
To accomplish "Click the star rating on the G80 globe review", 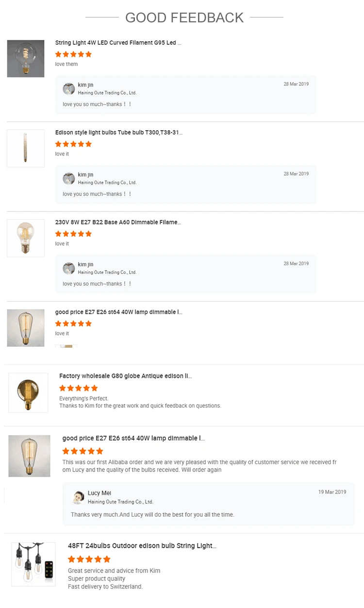I will coord(78,388).
